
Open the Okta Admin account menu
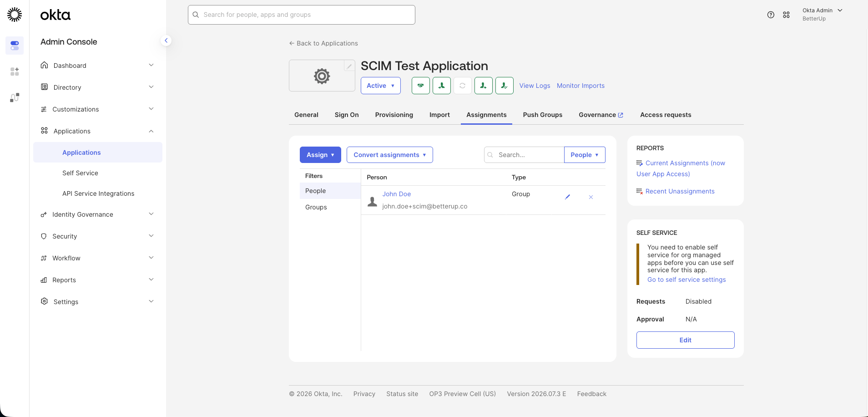click(x=823, y=15)
